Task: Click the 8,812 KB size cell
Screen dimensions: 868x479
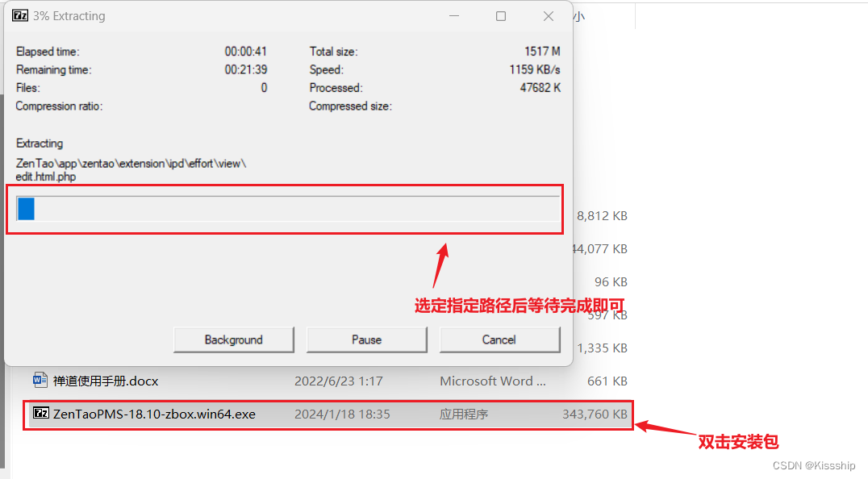Action: (x=603, y=216)
